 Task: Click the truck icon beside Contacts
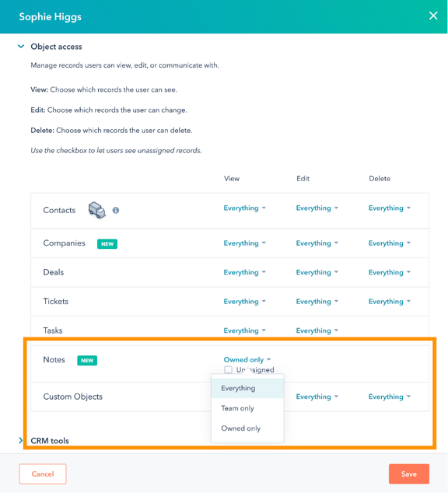[96, 210]
